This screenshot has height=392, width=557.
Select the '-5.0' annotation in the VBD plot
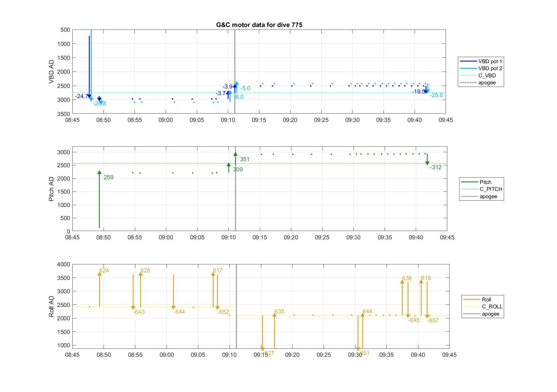245,88
